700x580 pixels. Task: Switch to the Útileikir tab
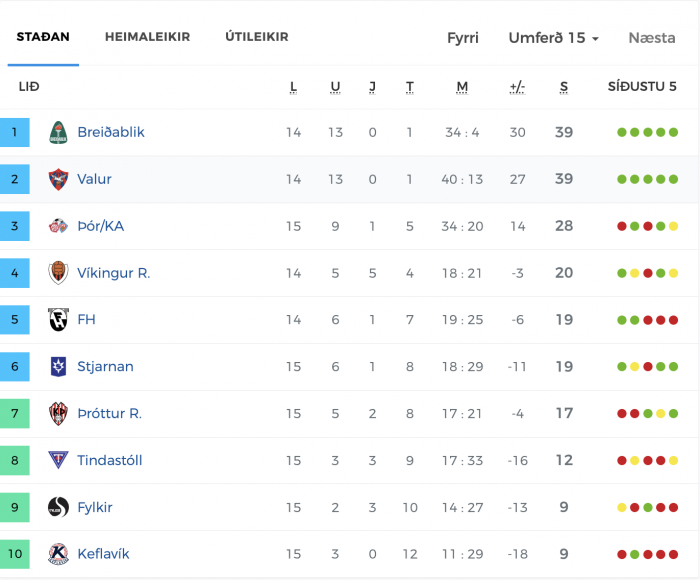(x=257, y=37)
